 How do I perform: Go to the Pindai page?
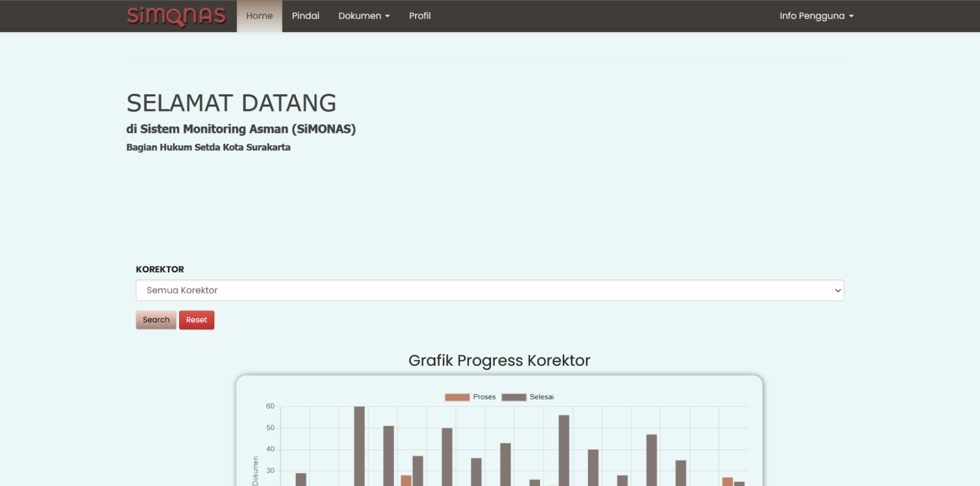point(305,16)
